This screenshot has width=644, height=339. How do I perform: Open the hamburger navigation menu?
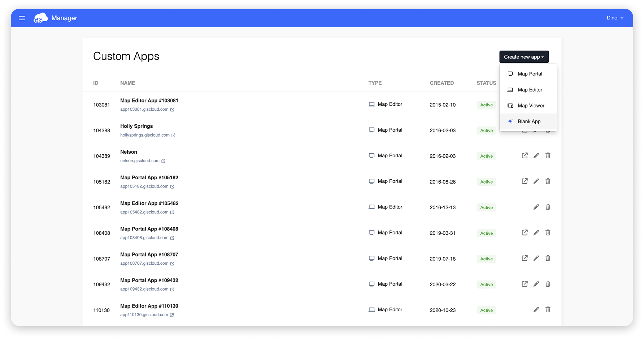22,18
